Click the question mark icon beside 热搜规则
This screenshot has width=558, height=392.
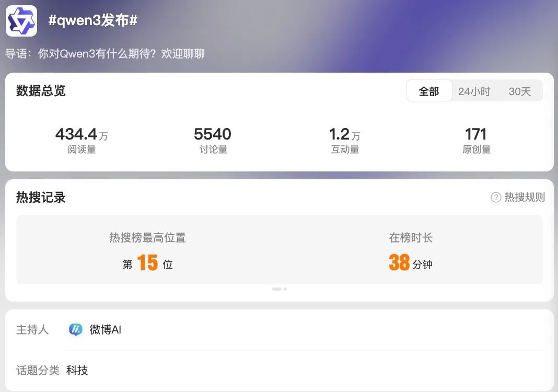496,197
